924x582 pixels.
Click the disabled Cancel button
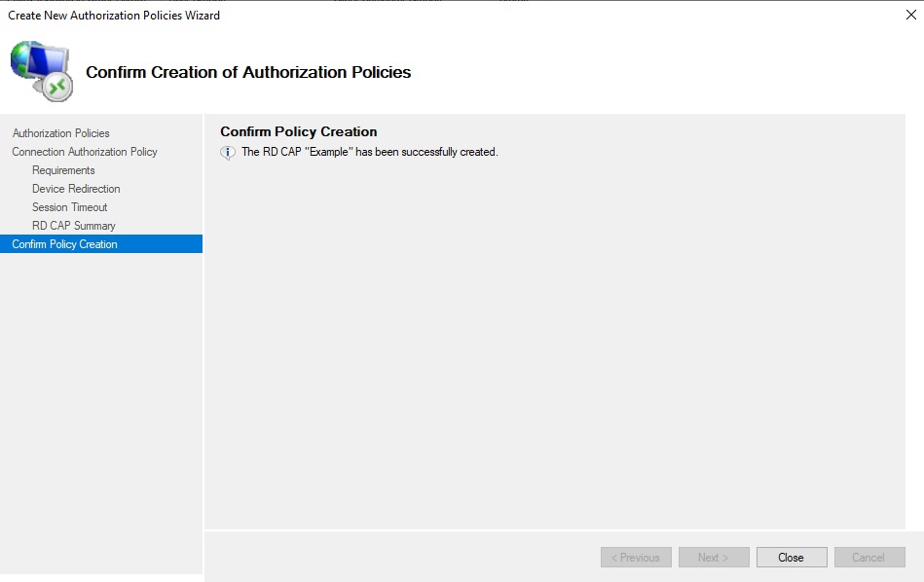(x=869, y=558)
